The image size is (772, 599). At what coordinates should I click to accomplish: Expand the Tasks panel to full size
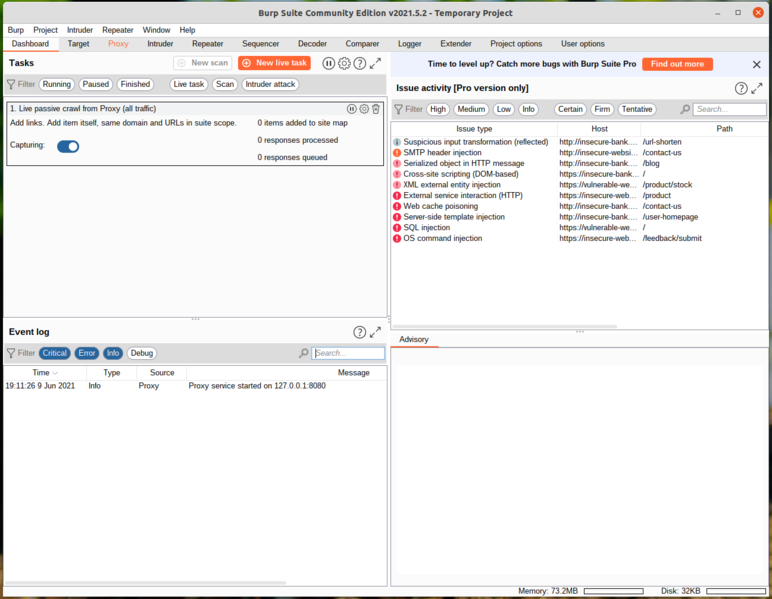pyautogui.click(x=375, y=63)
